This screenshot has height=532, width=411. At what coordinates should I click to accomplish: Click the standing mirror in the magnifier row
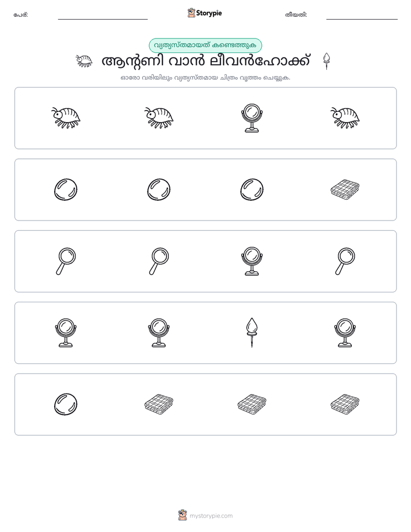coord(252,261)
